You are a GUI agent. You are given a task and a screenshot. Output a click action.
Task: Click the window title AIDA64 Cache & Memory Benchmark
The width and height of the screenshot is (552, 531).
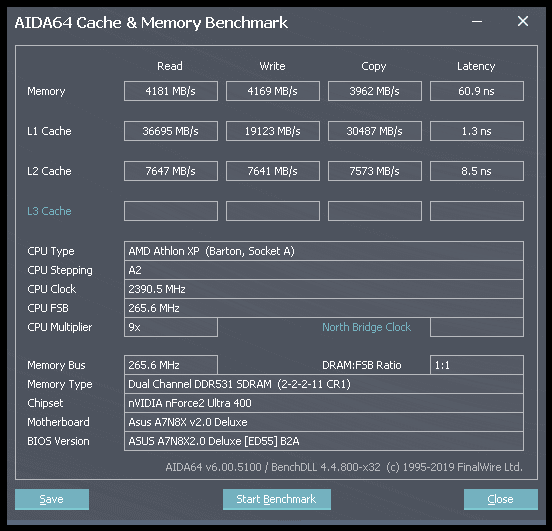[x=151, y=23]
